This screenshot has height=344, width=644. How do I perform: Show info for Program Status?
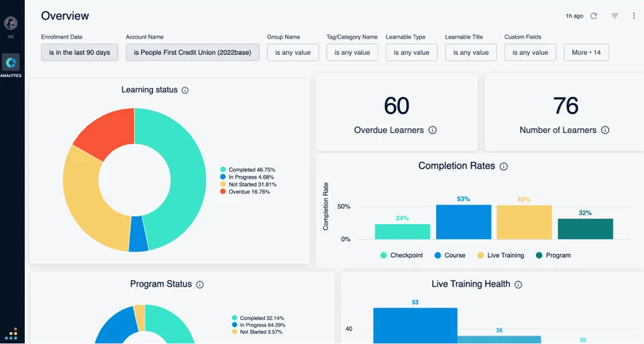click(200, 284)
